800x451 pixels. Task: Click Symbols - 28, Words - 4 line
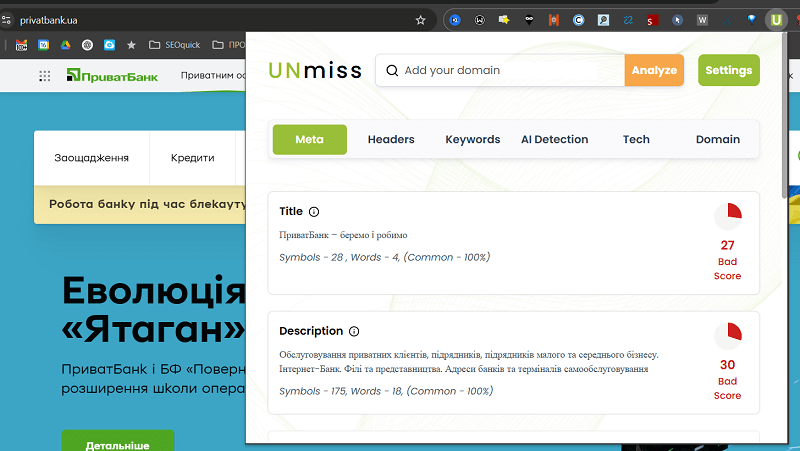pos(385,257)
